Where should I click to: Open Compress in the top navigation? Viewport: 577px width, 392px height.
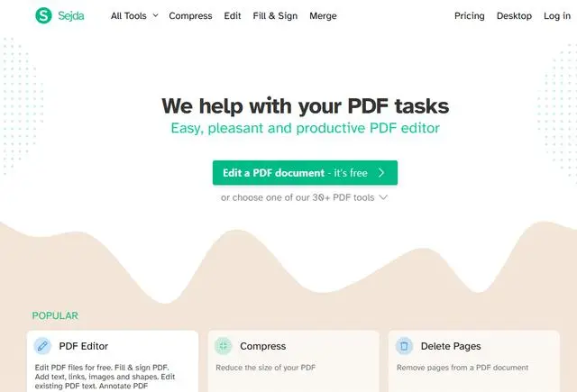tap(190, 16)
